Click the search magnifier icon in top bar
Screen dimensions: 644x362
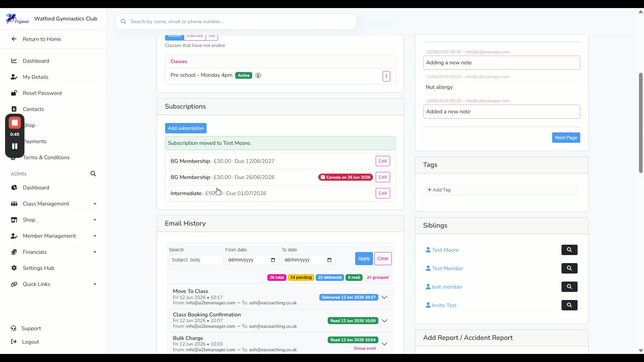point(123,21)
